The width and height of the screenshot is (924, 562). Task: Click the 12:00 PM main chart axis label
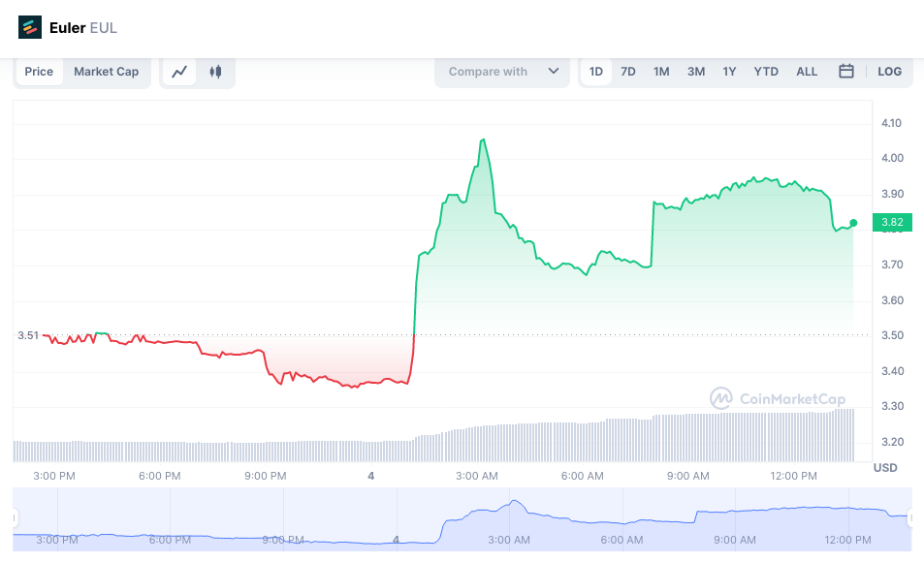coord(793,476)
